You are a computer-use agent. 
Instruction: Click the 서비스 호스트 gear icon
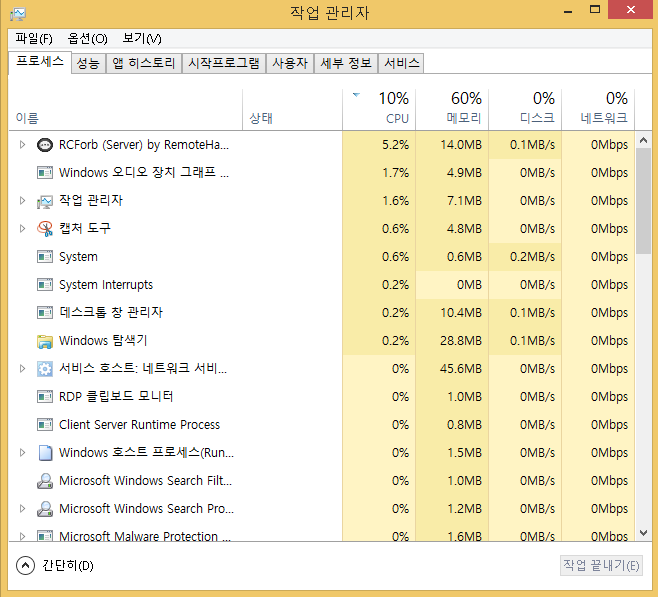point(45,369)
